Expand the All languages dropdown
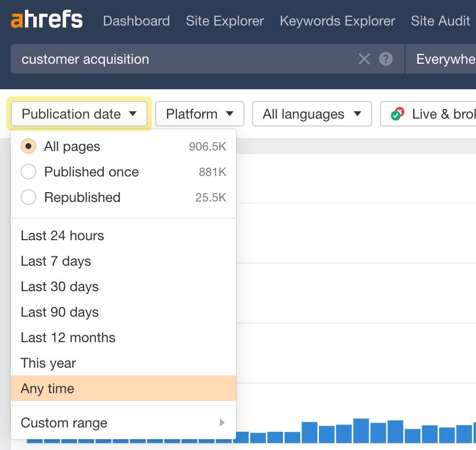 click(x=311, y=114)
